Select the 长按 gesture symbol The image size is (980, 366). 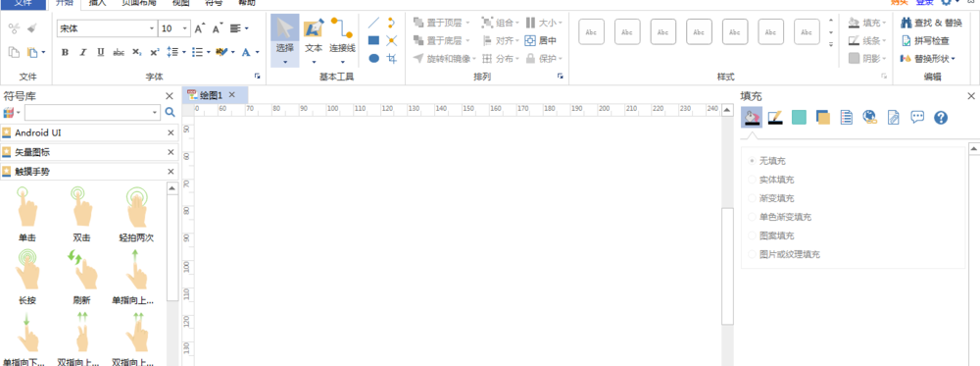(x=26, y=276)
